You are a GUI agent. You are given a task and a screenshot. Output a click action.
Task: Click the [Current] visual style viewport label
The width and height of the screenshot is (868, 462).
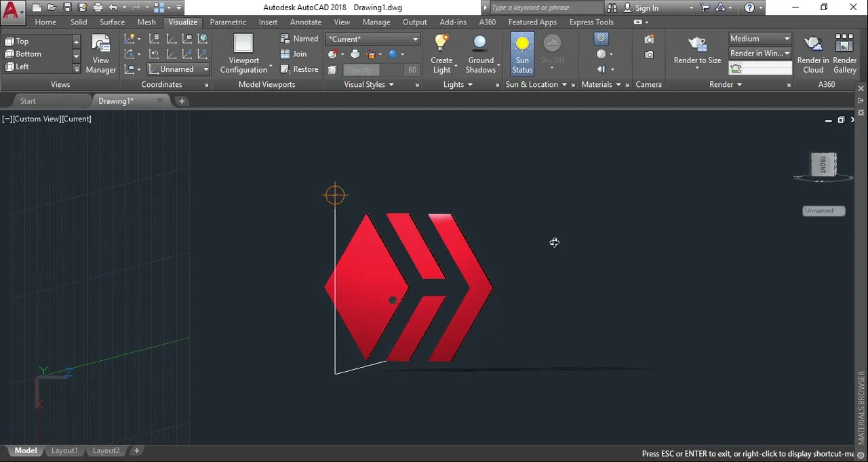[77, 119]
